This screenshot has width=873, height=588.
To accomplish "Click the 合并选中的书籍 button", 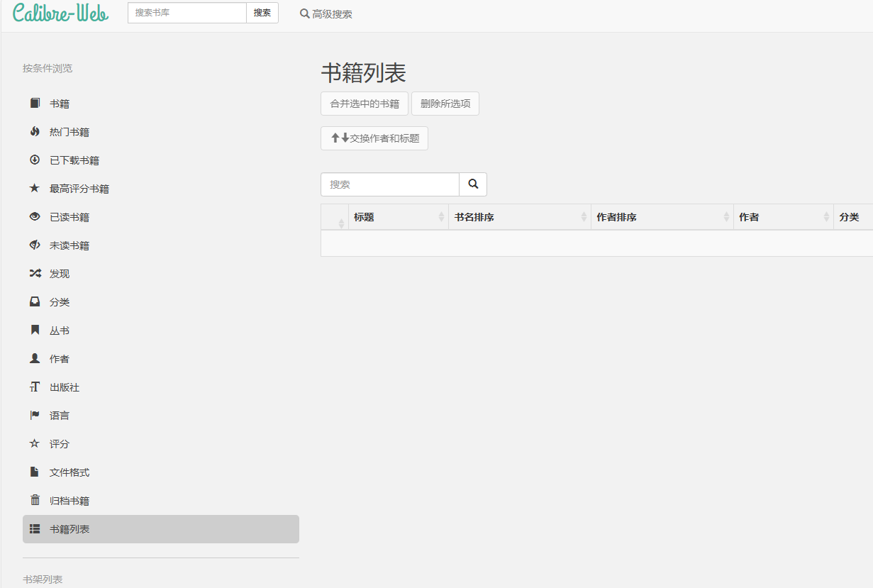I will pos(365,104).
